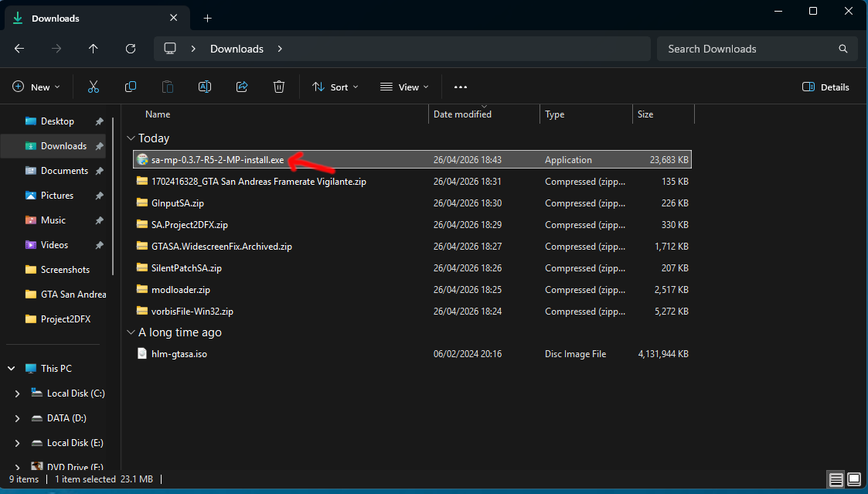Click the pin icon next to Videos
Screen dimensions: 868x494
(99, 245)
